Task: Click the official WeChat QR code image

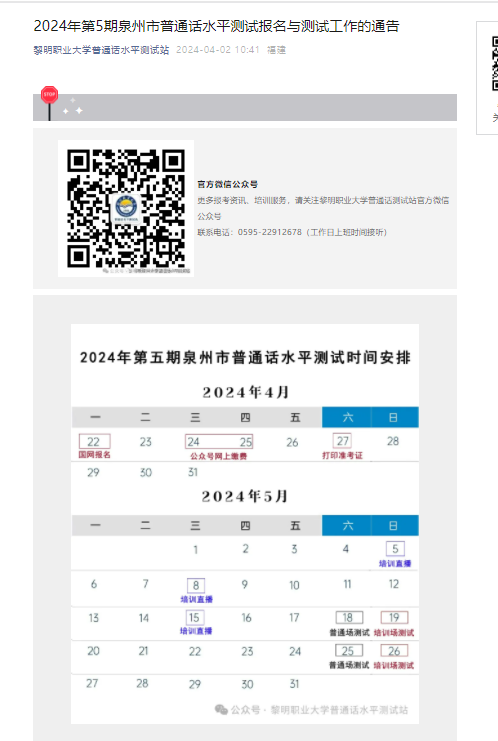Action: 126,208
